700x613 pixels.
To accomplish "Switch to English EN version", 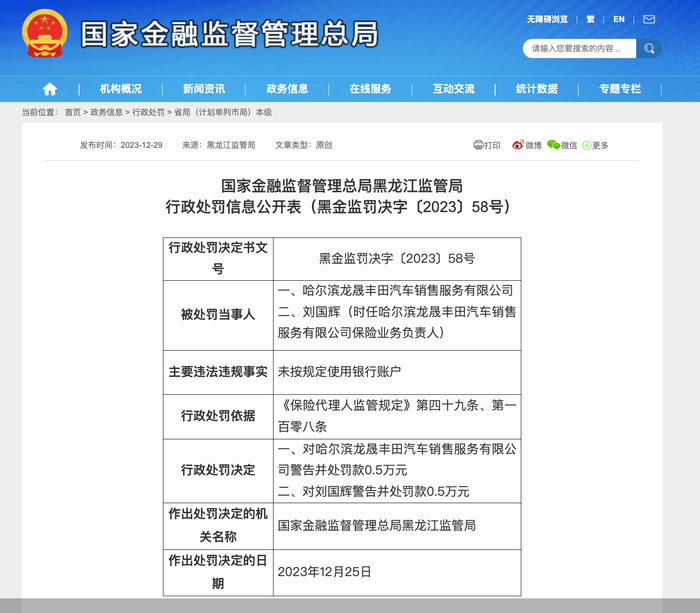I will [x=619, y=19].
